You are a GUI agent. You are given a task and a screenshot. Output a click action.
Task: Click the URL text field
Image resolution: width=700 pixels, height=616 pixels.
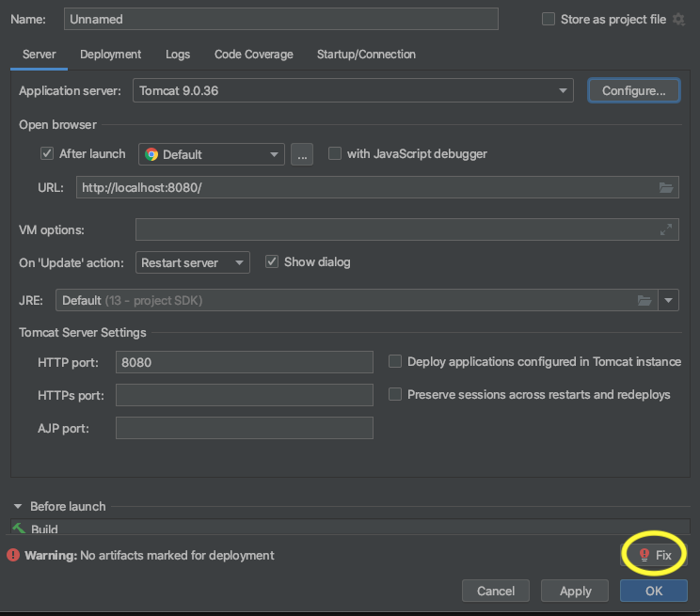377,187
